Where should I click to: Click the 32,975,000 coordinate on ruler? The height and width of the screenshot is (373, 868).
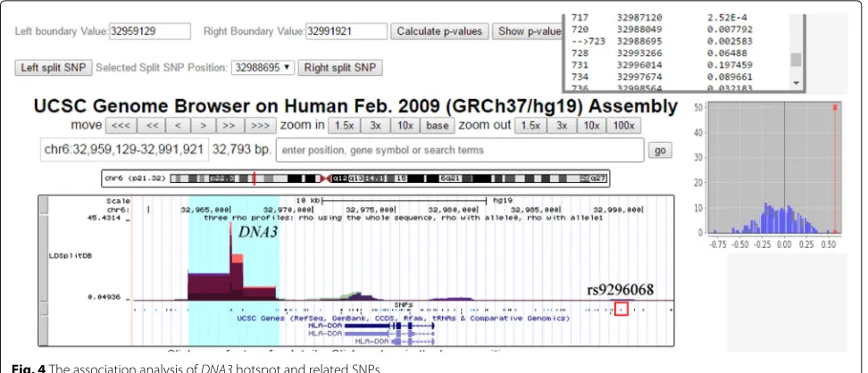[371, 210]
